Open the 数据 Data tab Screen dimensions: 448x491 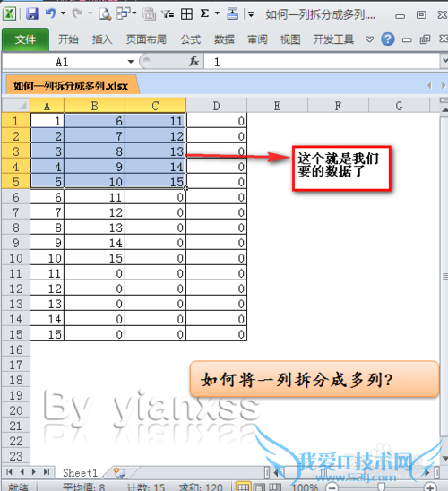click(x=224, y=39)
